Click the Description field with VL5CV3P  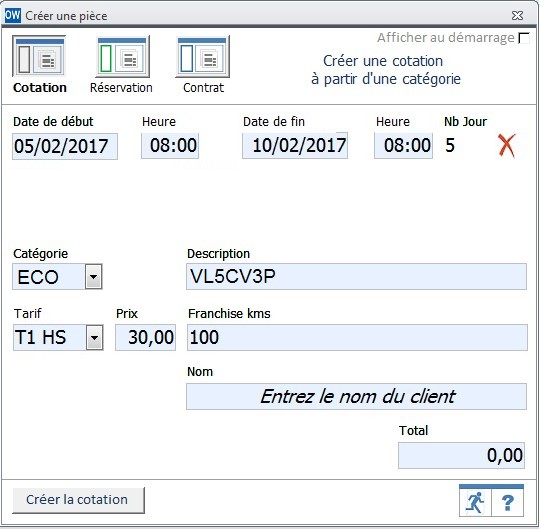pos(356,276)
